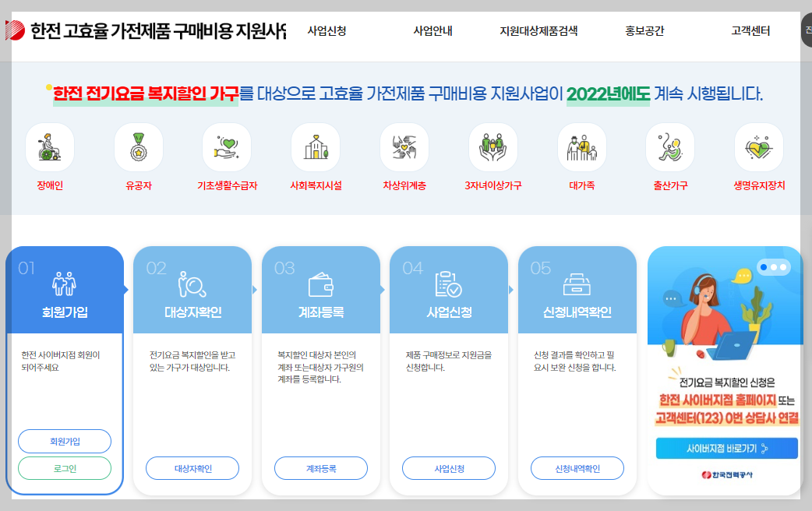Select the 대가족 family icon
The width and height of the screenshot is (812, 511).
[x=581, y=147]
